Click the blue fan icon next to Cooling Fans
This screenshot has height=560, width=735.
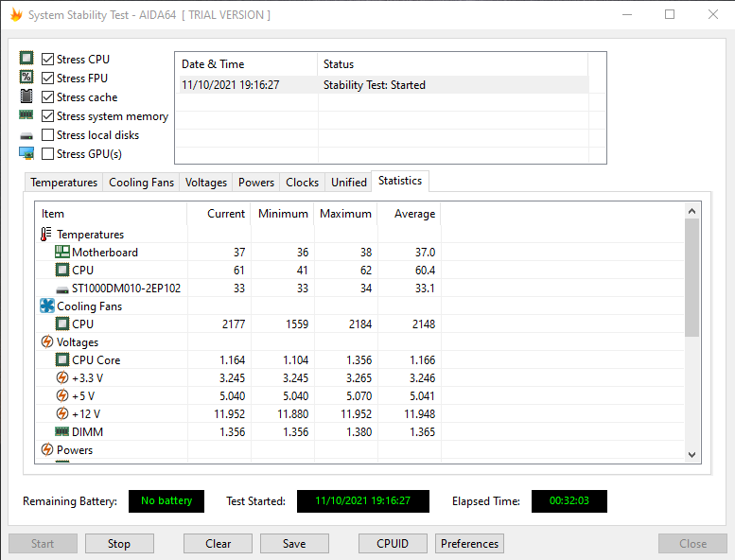point(47,306)
